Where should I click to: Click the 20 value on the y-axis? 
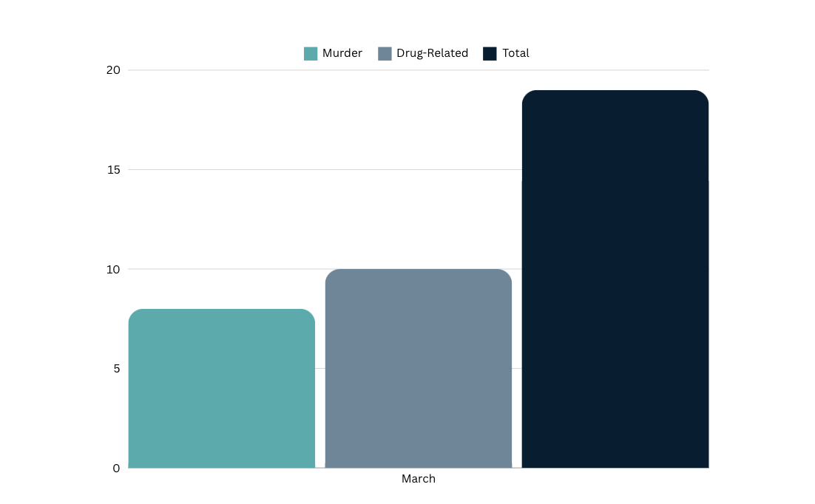click(x=112, y=70)
